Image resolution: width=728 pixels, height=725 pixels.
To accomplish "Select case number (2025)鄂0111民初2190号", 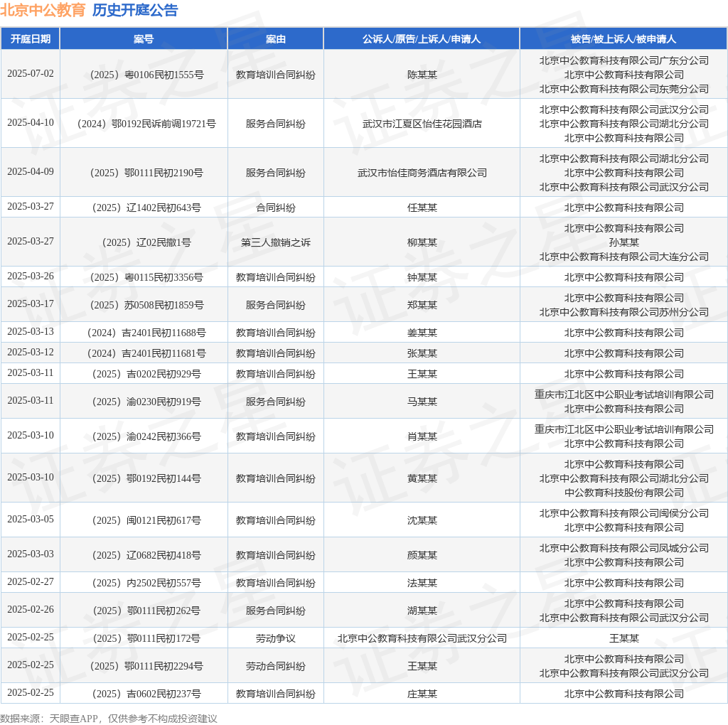I will pos(146,173).
